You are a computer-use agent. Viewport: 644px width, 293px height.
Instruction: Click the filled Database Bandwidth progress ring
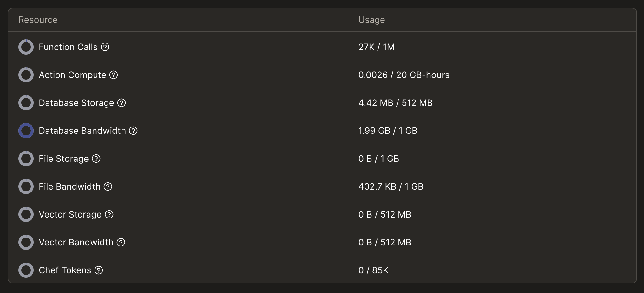[26, 131]
